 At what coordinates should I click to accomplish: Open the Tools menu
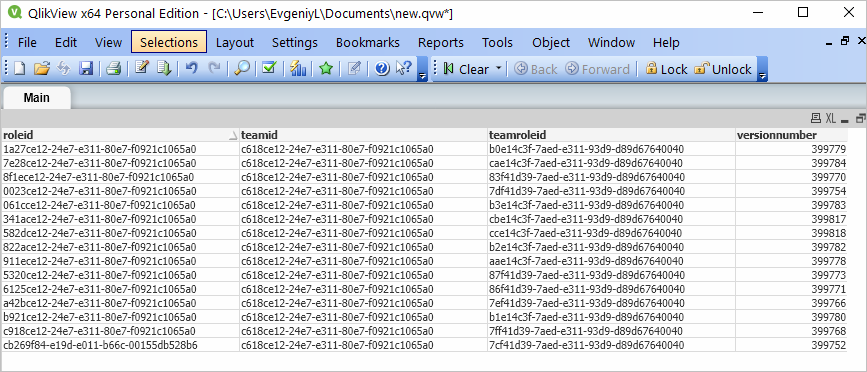[497, 43]
